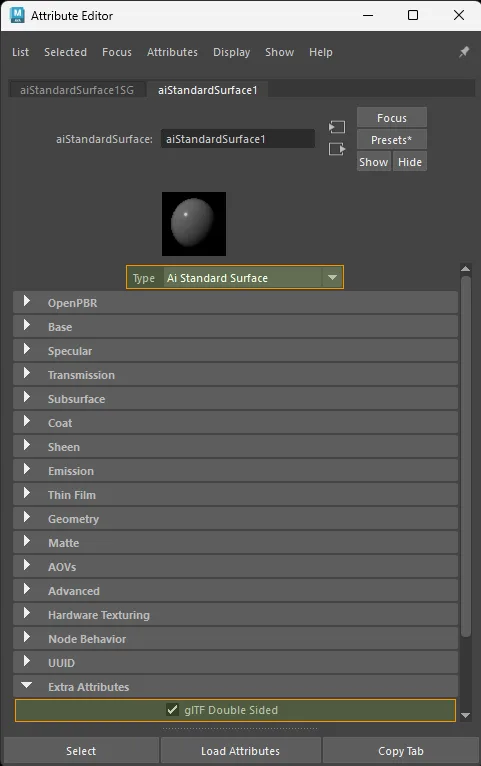Click the scrollbar up arrow
This screenshot has height=766, width=481.
[x=466, y=269]
